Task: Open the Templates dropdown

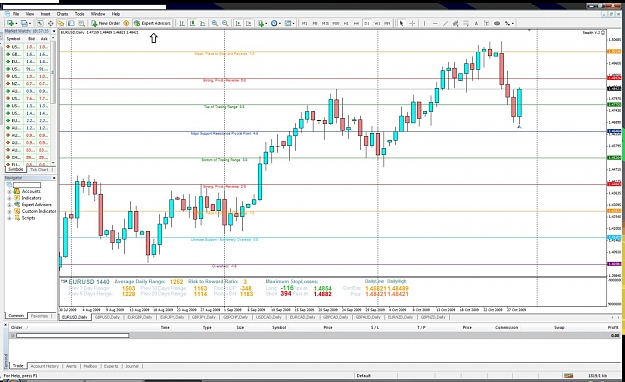Action: click(x=289, y=23)
